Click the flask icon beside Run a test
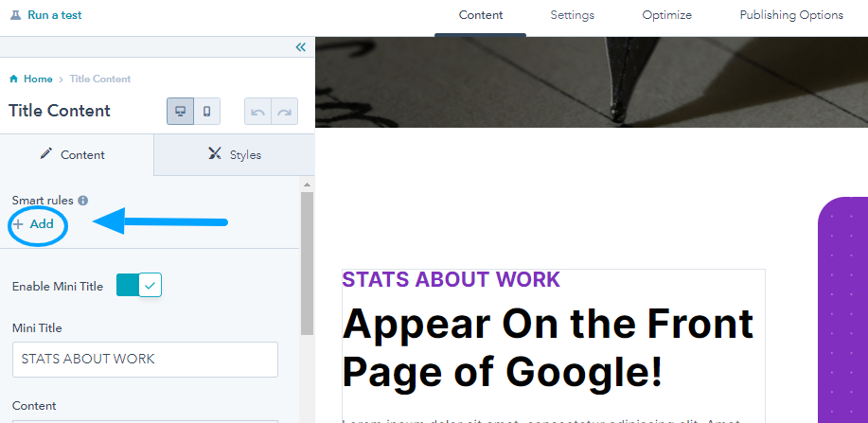This screenshot has width=868, height=423. pos(15,15)
